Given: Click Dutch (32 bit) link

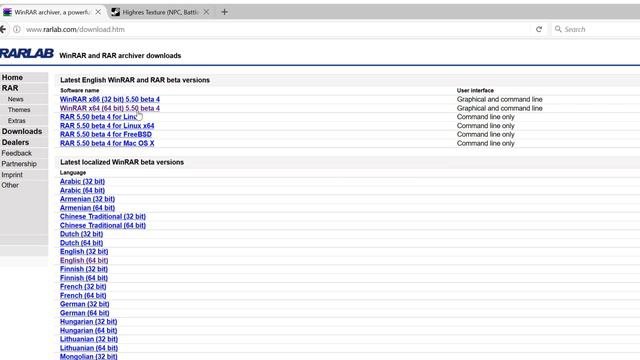Looking at the screenshot, I should (x=81, y=234).
